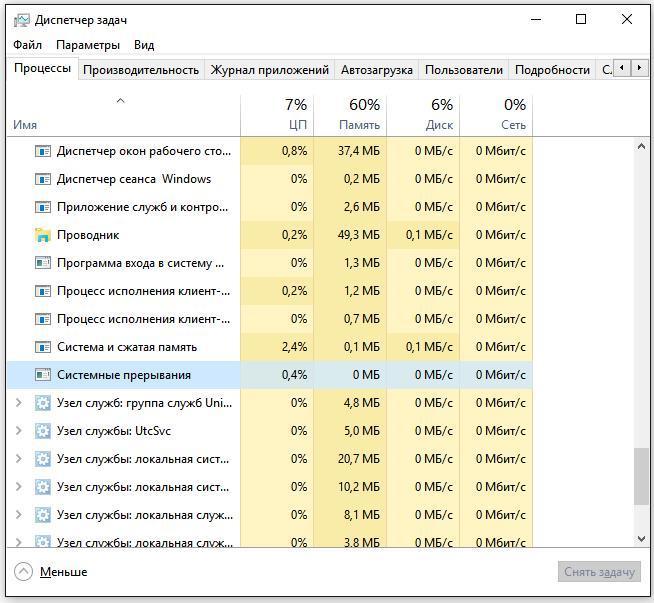This screenshot has height=603, width=654.
Task: Click tab strip left scroll arrow
Action: tap(622, 67)
